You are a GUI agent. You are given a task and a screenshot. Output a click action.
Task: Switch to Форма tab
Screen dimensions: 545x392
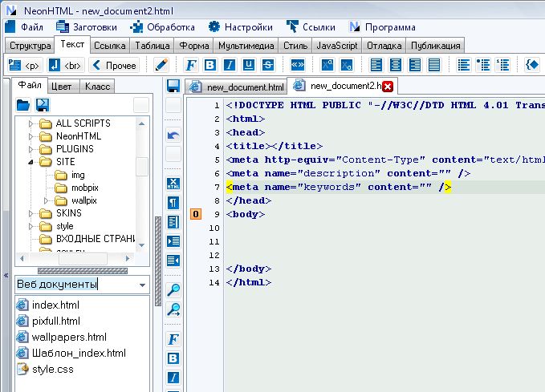[194, 46]
